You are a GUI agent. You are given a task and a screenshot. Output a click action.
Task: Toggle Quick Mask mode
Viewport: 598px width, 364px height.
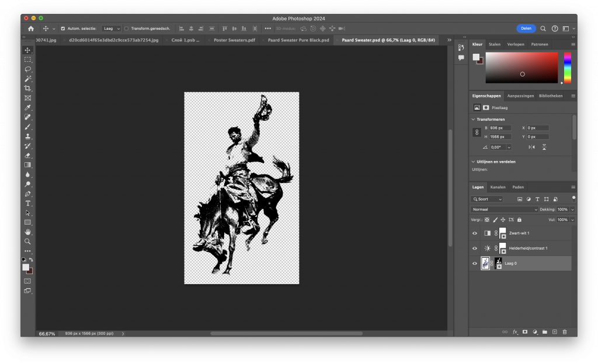tap(27, 281)
